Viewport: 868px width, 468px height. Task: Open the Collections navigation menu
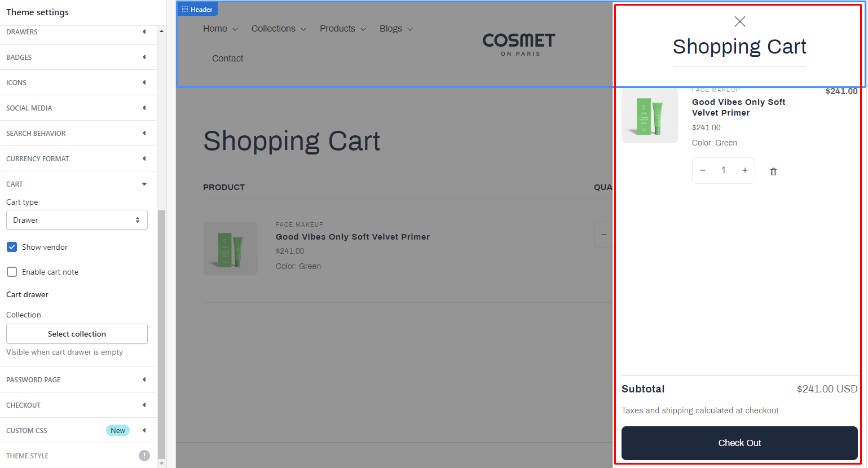coord(279,29)
